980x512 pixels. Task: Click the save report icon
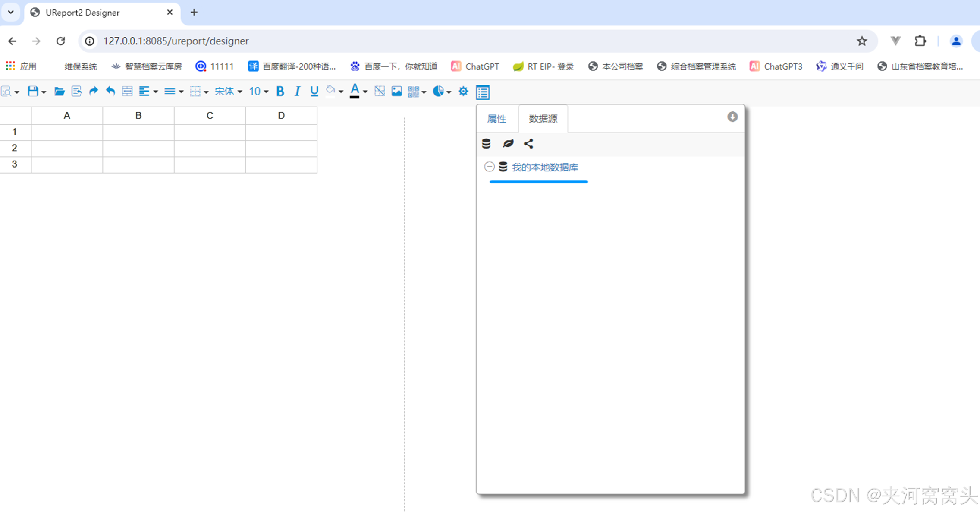coord(33,91)
